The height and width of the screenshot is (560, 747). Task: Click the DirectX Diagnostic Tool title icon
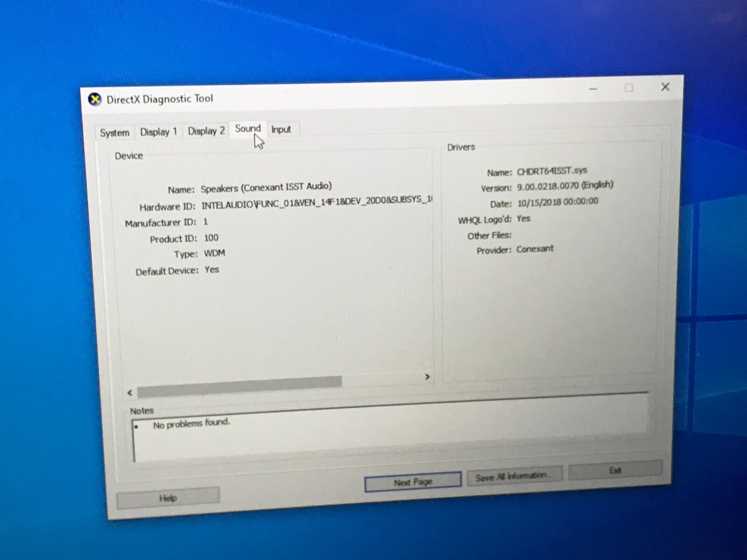coord(95,99)
